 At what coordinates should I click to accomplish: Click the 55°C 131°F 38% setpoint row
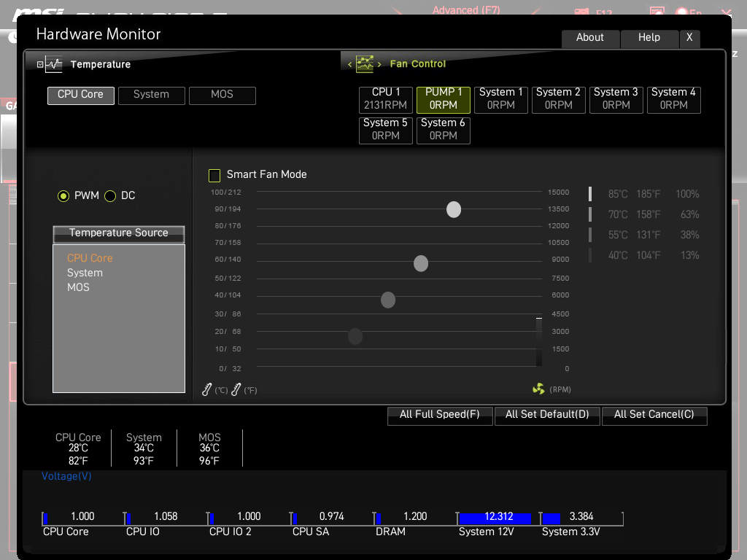[x=644, y=236]
